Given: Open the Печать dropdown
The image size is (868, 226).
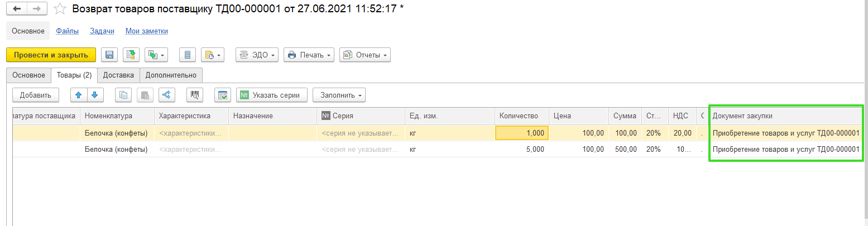Looking at the screenshot, I should coord(309,55).
